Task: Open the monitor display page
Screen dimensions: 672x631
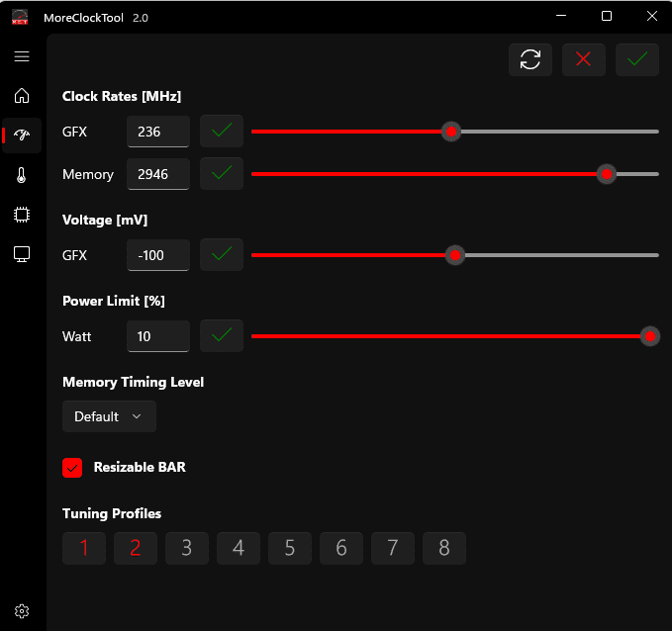Action: click(x=22, y=254)
